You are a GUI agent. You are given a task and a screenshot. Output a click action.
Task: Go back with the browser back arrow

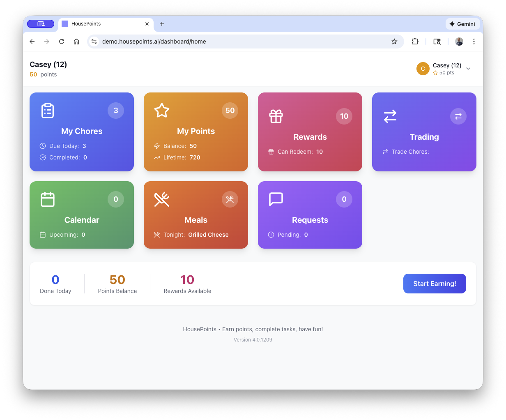(32, 42)
